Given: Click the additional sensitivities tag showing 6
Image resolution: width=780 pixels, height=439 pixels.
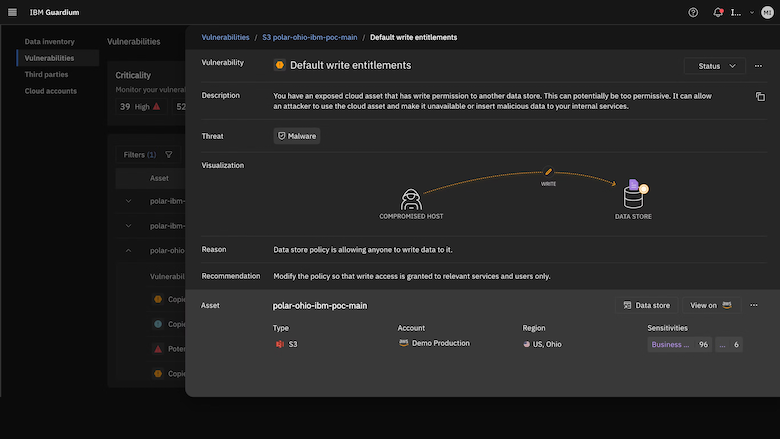Looking at the screenshot, I should [x=729, y=344].
